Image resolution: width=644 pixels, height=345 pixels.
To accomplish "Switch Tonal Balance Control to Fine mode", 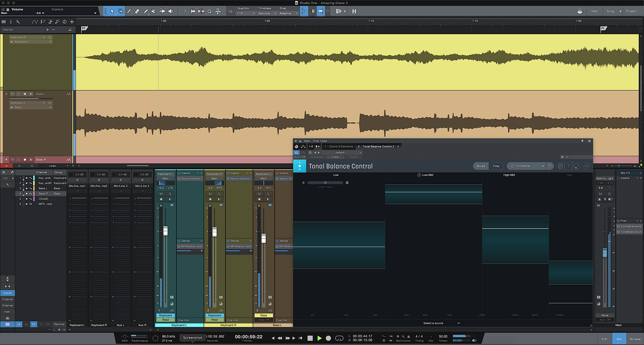I will point(495,165).
